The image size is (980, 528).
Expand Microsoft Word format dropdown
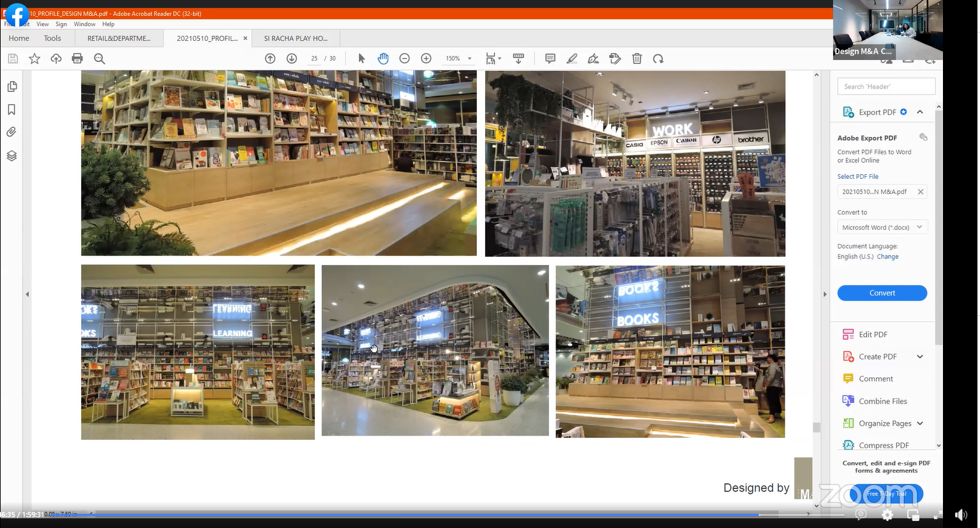pyautogui.click(x=919, y=227)
